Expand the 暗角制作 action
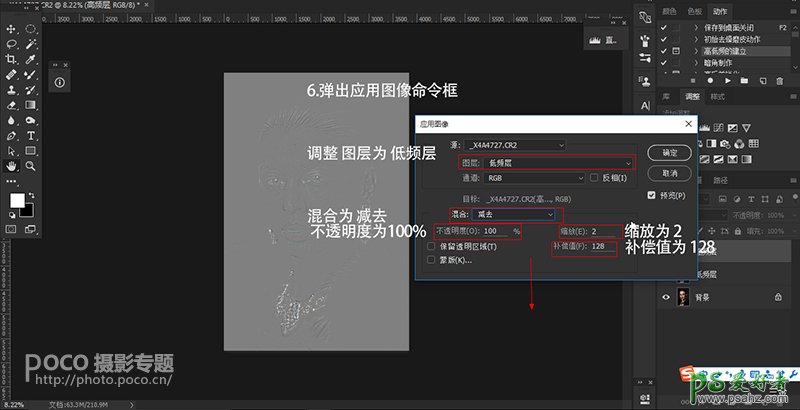 point(696,63)
